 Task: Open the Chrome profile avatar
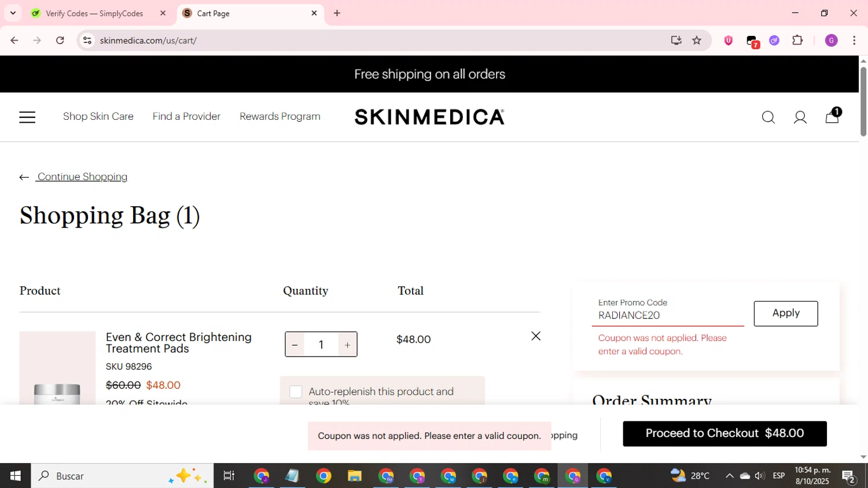point(832,41)
